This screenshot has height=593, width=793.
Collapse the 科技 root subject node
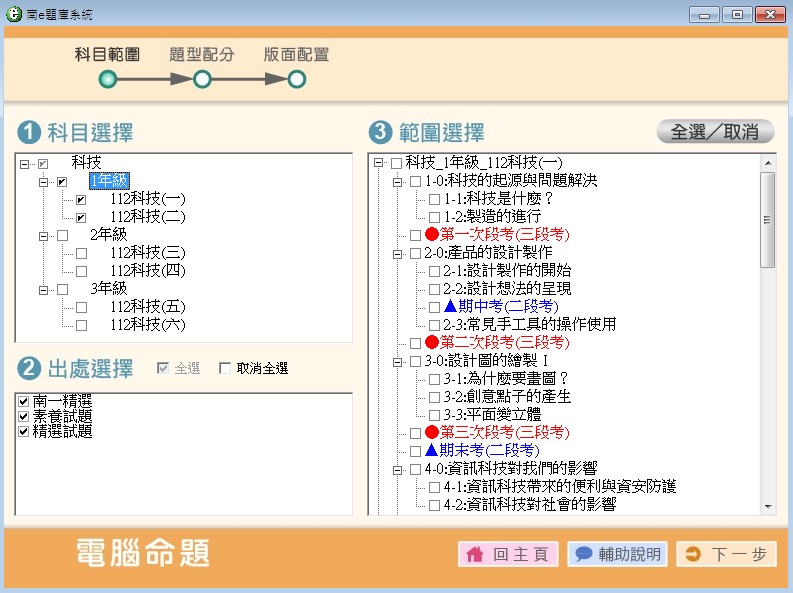point(25,163)
